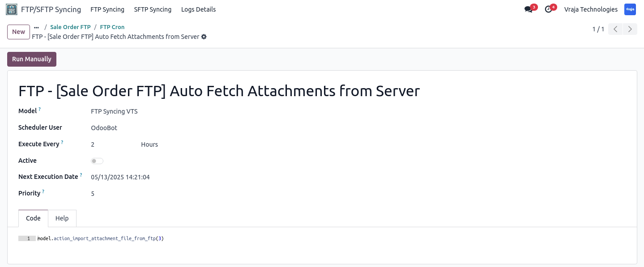Enable the Active toggle switch
Screen dimensions: 644x267
click(x=97, y=161)
